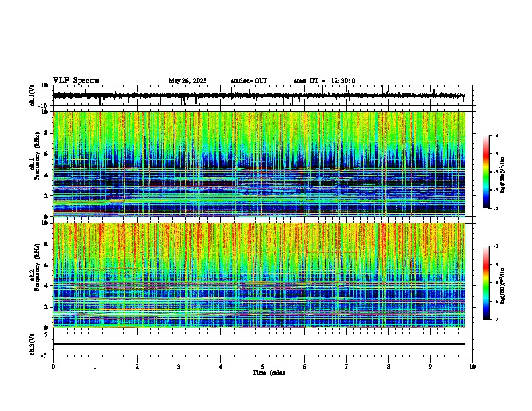Click the 'Time (min)' axis label
The height and width of the screenshot is (411, 532).
click(269, 373)
